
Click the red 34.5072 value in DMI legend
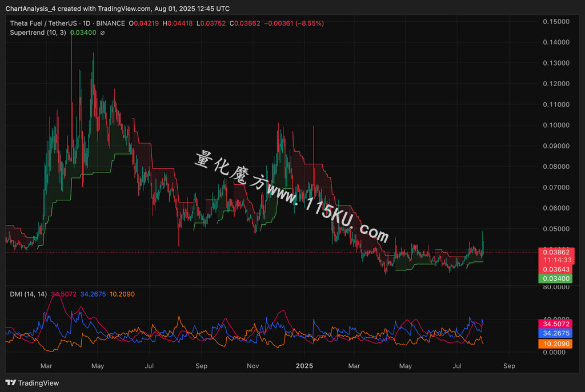pyautogui.click(x=63, y=294)
